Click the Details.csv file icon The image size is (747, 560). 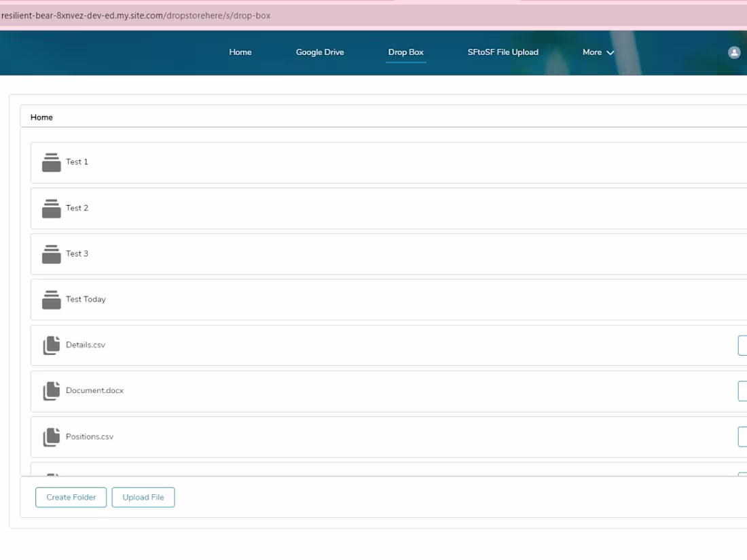pos(51,345)
